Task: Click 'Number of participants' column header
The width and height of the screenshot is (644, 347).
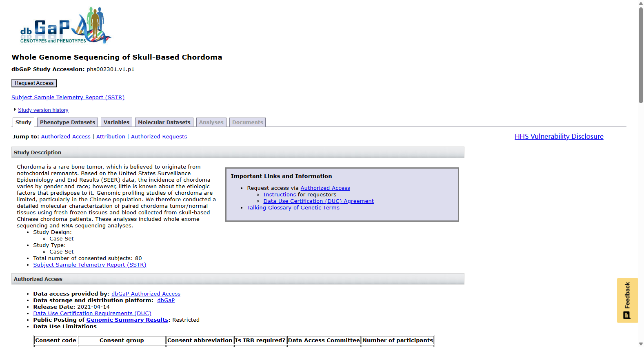Action: 398,340
